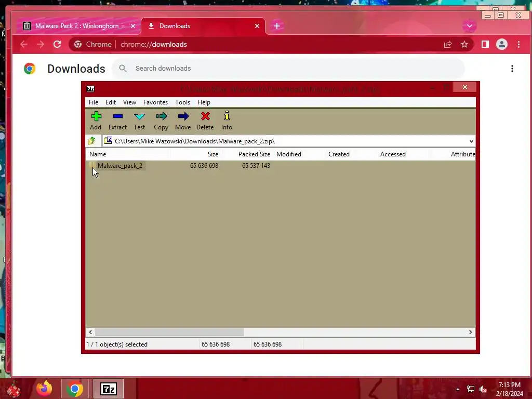The width and height of the screenshot is (532, 399).
Task: Open the taskbar clock and date
Action: [509, 389]
